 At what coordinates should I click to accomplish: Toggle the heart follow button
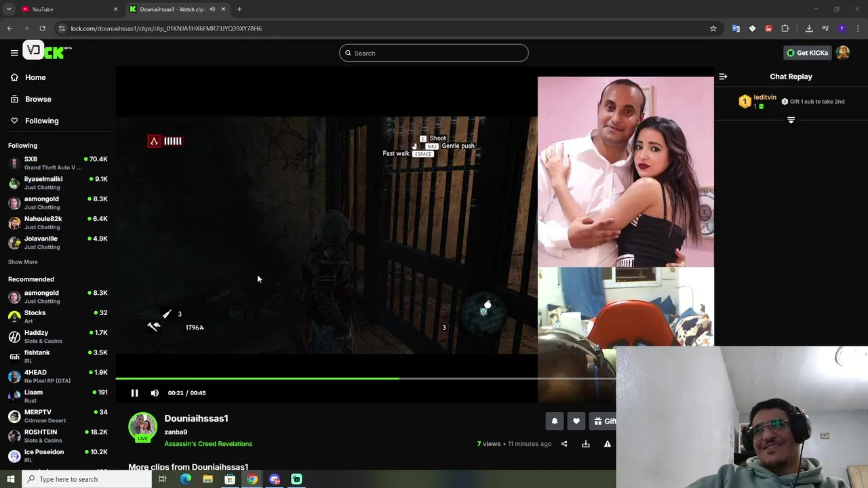click(x=576, y=421)
